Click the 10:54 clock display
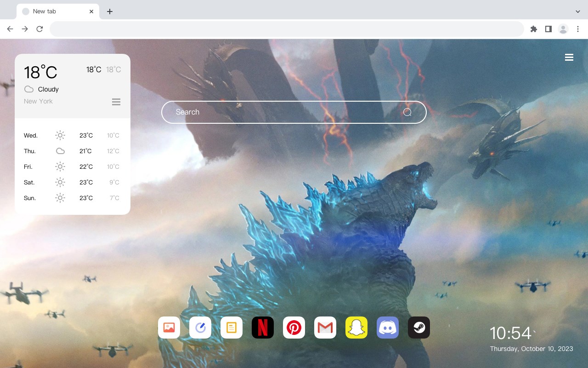The image size is (588, 368). tap(510, 333)
